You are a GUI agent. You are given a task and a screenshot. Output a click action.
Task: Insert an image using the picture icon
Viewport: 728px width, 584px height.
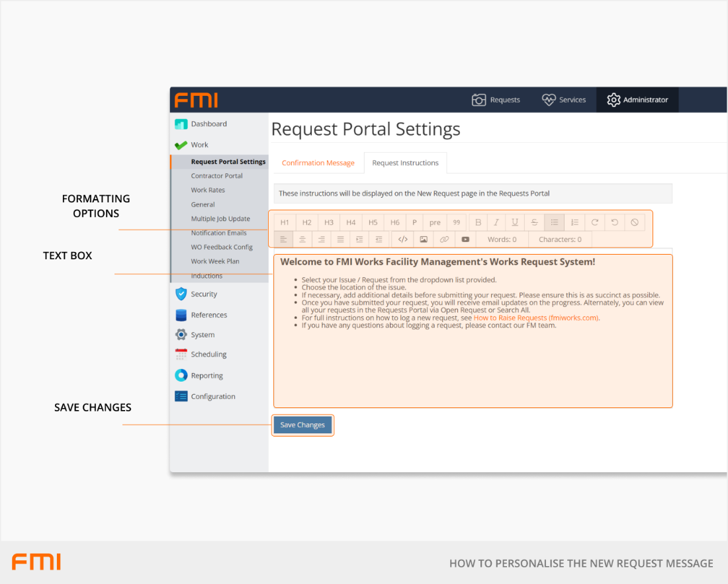424,239
